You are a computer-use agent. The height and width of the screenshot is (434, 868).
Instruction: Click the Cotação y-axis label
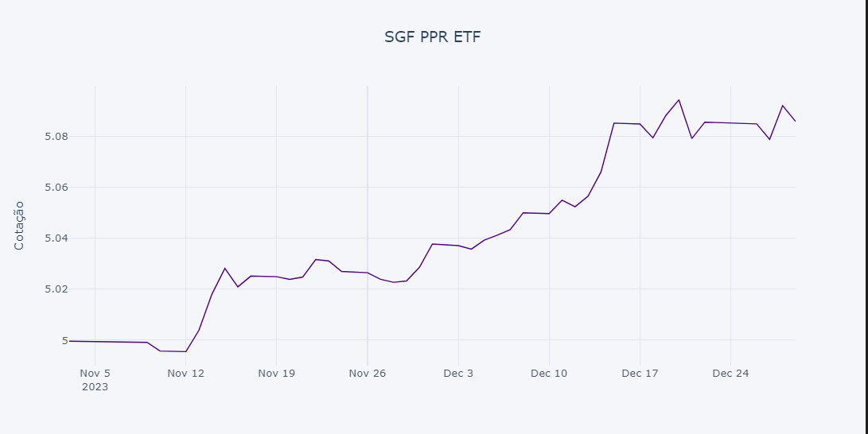(x=19, y=225)
